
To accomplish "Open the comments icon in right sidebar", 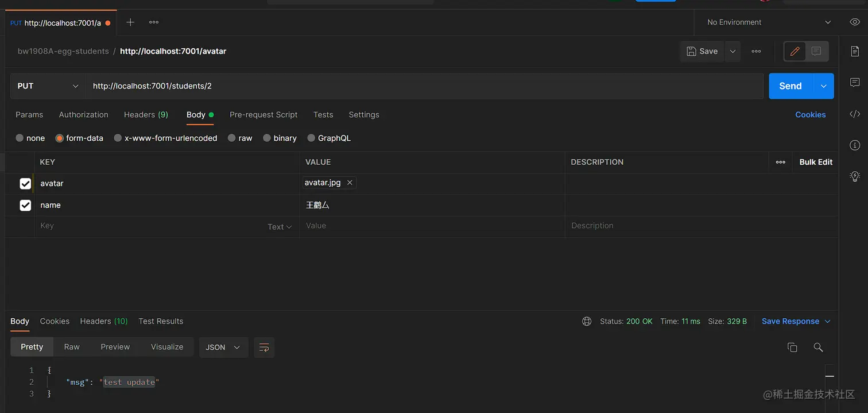I will [x=855, y=83].
